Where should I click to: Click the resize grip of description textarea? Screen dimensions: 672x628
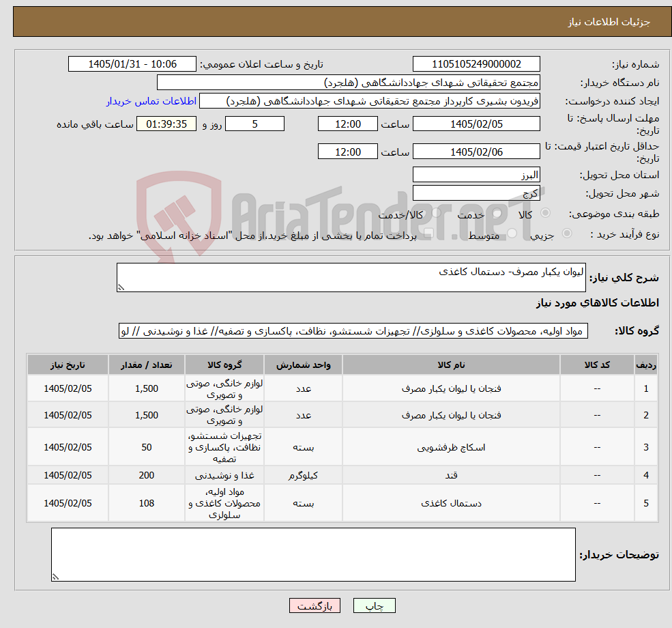121,287
